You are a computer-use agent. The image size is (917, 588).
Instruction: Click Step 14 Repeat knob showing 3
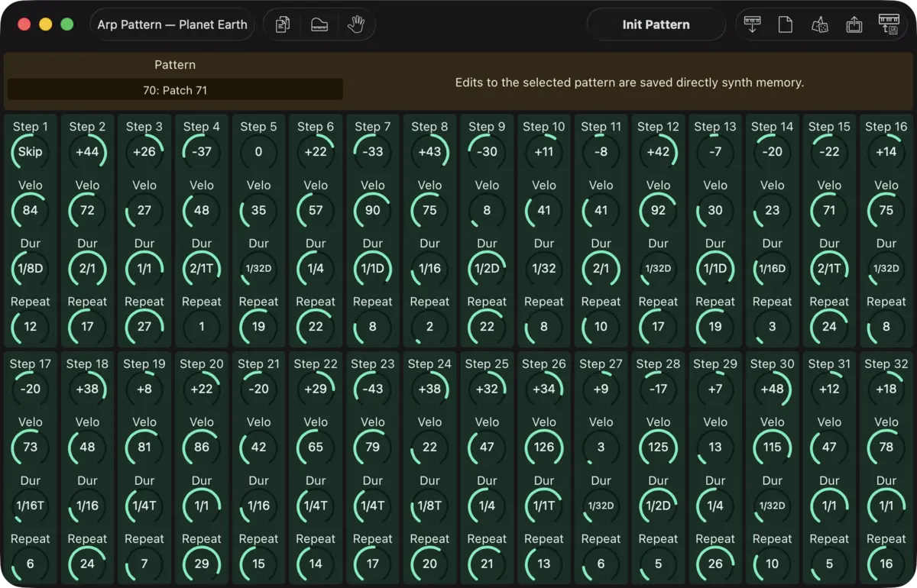coord(773,327)
